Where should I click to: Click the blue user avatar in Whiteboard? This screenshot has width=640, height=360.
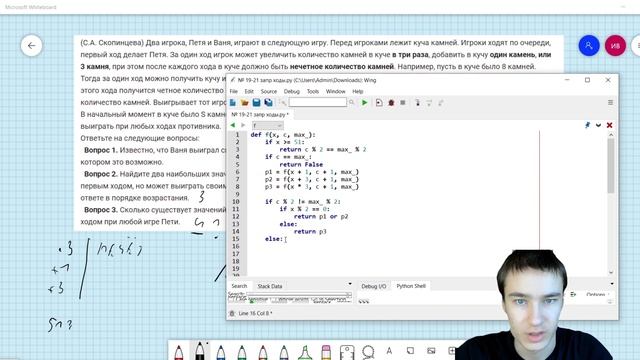click(x=589, y=46)
